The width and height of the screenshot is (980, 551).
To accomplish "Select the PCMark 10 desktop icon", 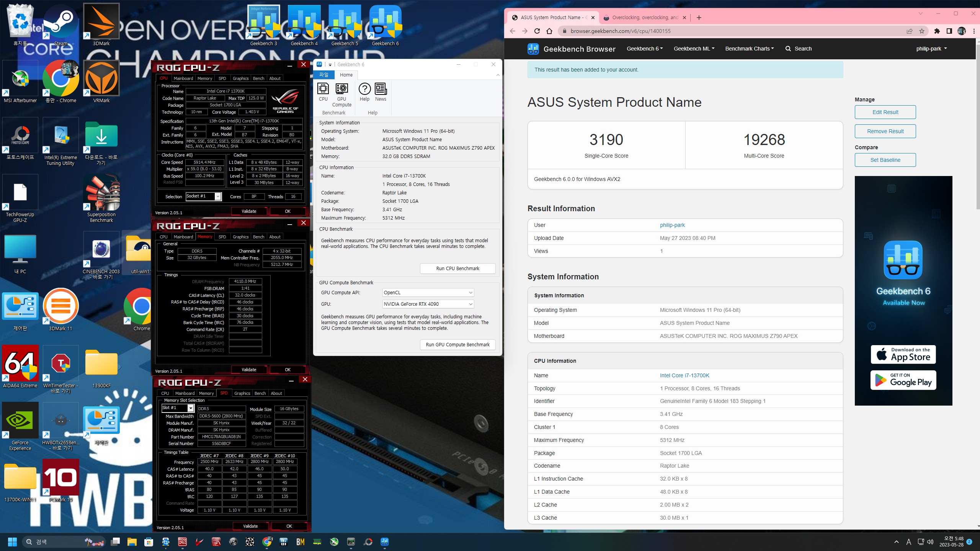I will pyautogui.click(x=60, y=481).
